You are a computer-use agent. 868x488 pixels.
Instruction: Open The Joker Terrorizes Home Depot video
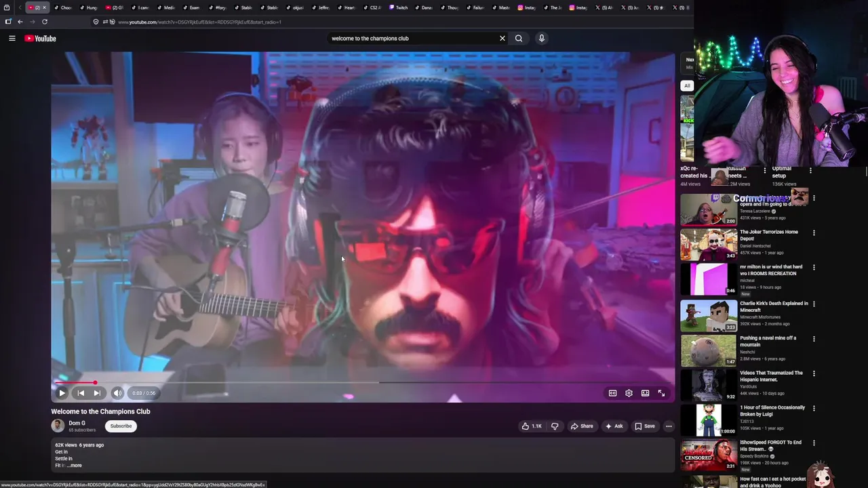pos(769,235)
